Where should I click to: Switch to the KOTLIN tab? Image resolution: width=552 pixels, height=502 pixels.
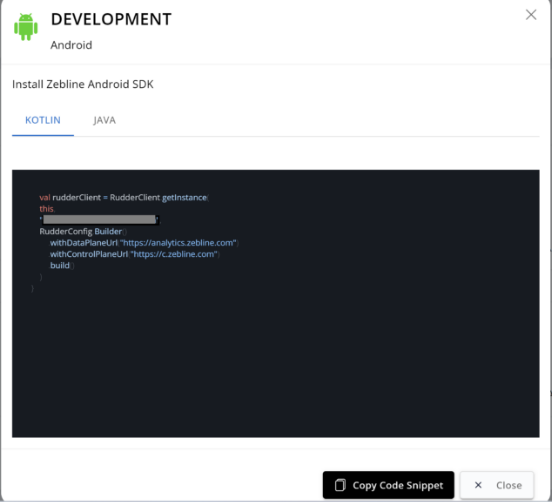click(x=43, y=120)
